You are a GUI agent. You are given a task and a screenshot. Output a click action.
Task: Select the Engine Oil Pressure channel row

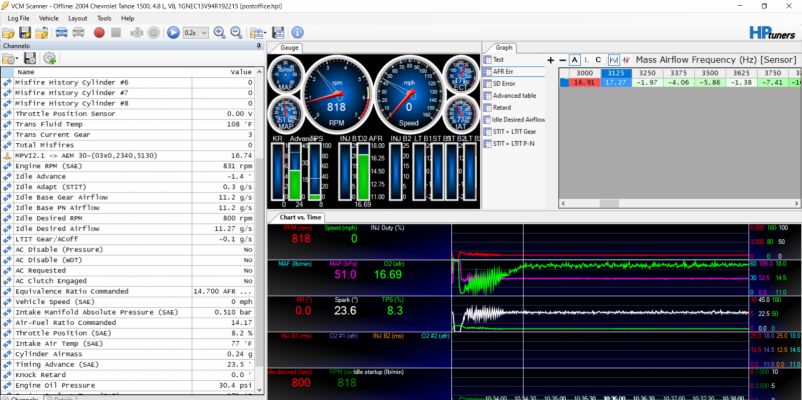(128, 385)
